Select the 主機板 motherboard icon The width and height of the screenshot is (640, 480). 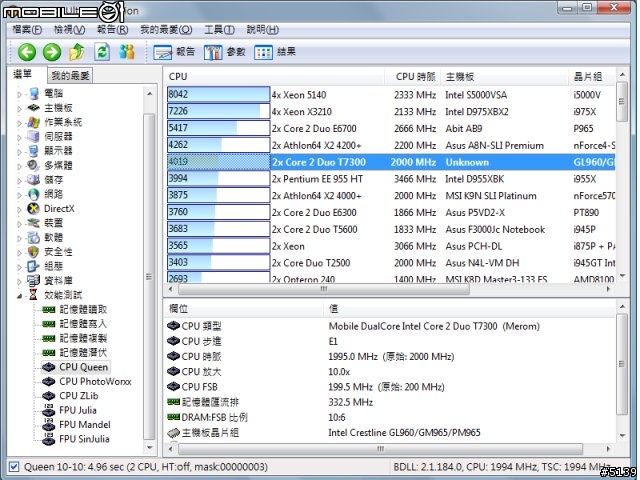click(x=33, y=108)
